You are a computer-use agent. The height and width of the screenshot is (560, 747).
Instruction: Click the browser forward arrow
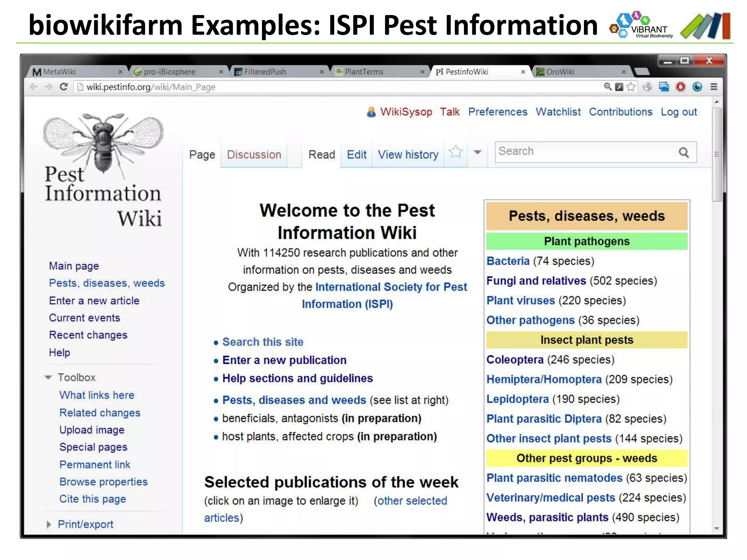tap(48, 87)
